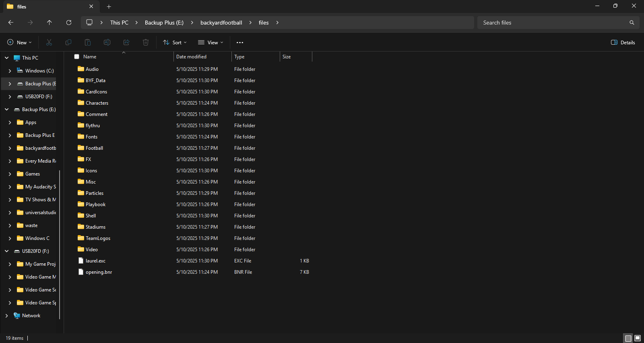Click This PC in breadcrumb path

[119, 23]
